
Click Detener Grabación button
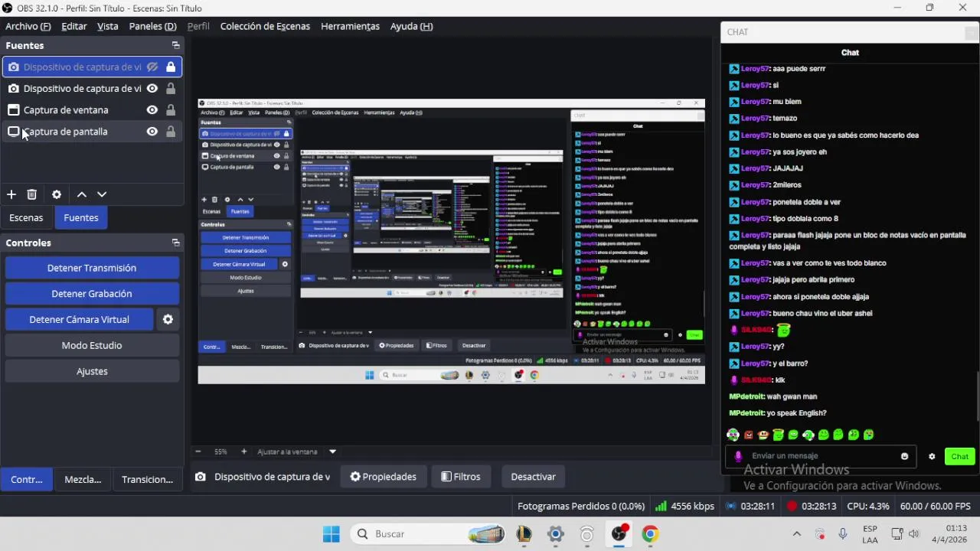pyautogui.click(x=92, y=294)
